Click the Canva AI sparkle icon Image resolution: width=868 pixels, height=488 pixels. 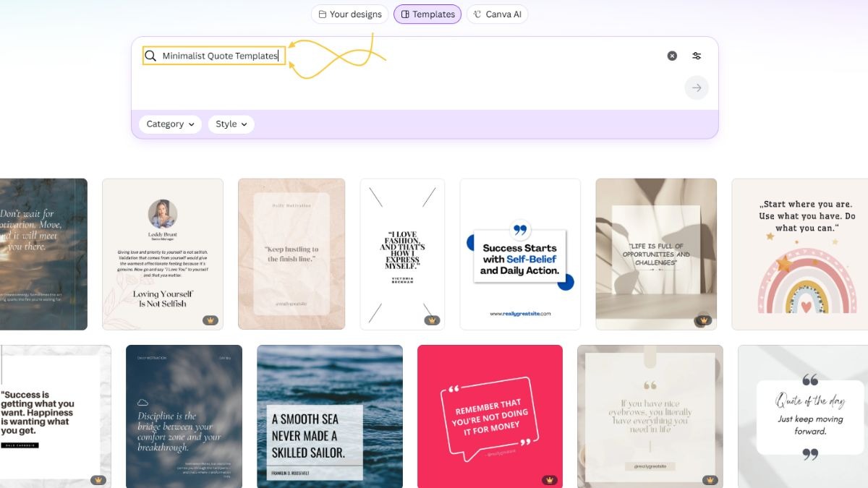click(x=476, y=14)
